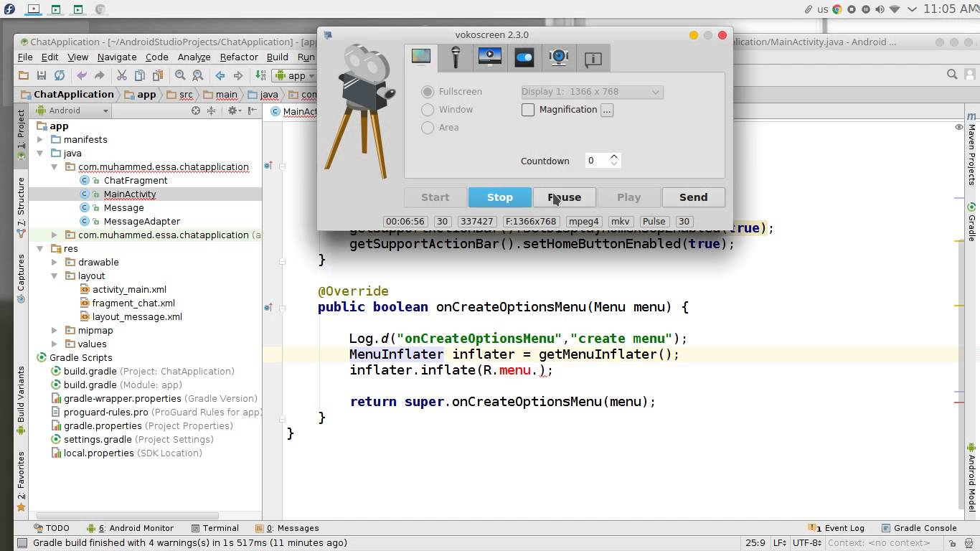This screenshot has width=980, height=551.
Task: Click the Stop recording button
Action: (499, 197)
